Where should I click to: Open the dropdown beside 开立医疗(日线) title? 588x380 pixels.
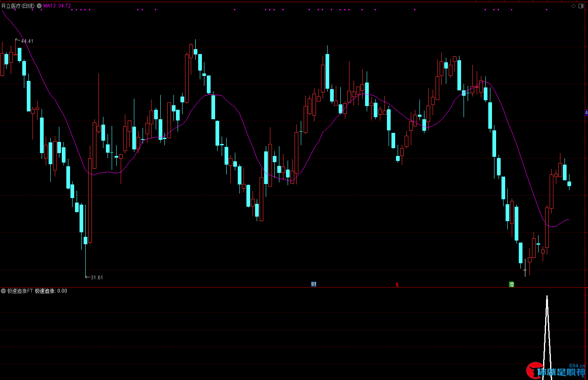tap(39, 6)
